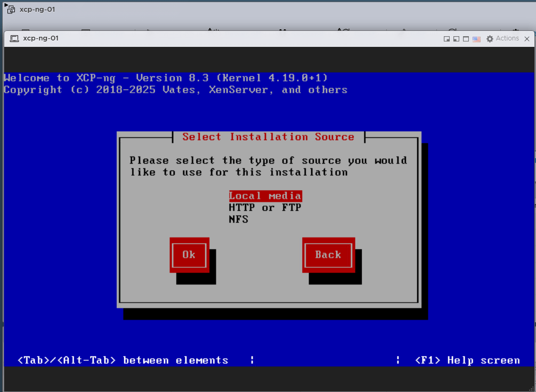The image size is (536, 392).
Task: Click the gear icon next to Actions
Action: (490, 39)
